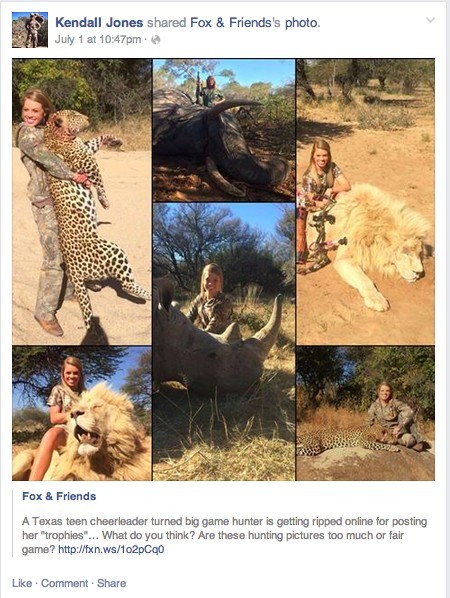450x598 pixels.
Task: Open Fox & Friends page name below collage
Action: 59,496
